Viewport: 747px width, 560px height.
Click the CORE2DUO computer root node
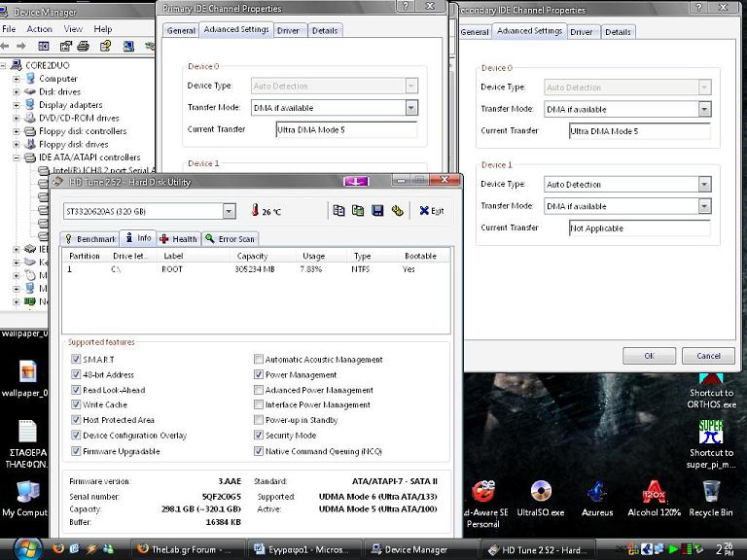tap(47, 65)
